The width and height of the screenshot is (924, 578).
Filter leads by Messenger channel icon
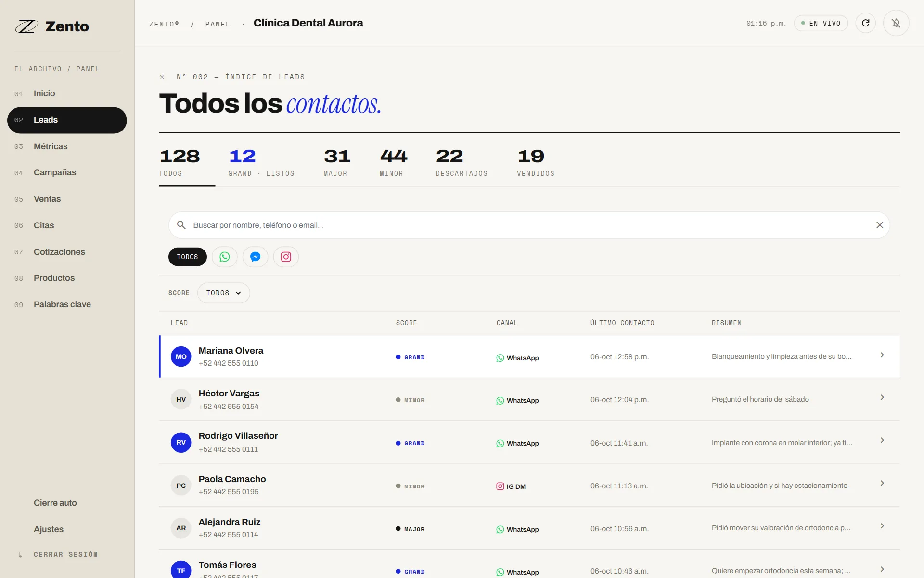256,257
